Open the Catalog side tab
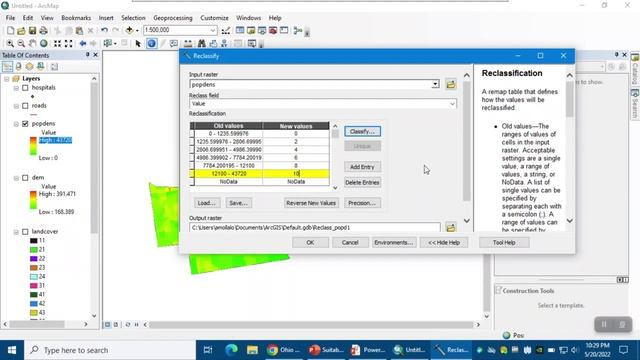This screenshot has height=360, width=640. pos(635,69)
